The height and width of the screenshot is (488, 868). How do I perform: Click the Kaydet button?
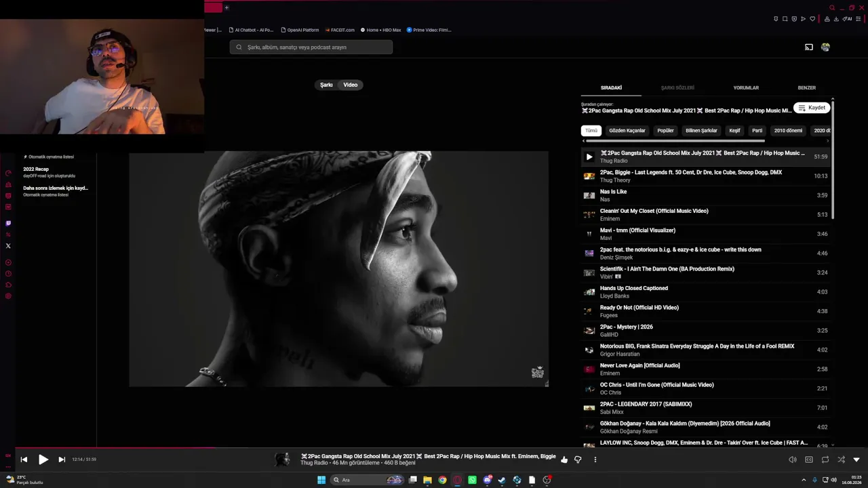812,108
